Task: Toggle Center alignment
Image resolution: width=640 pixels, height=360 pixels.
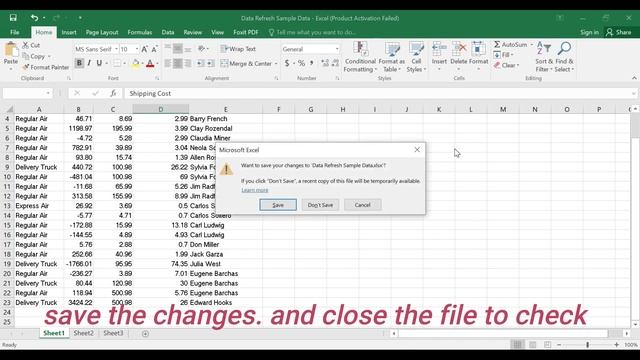Action: click(178, 63)
